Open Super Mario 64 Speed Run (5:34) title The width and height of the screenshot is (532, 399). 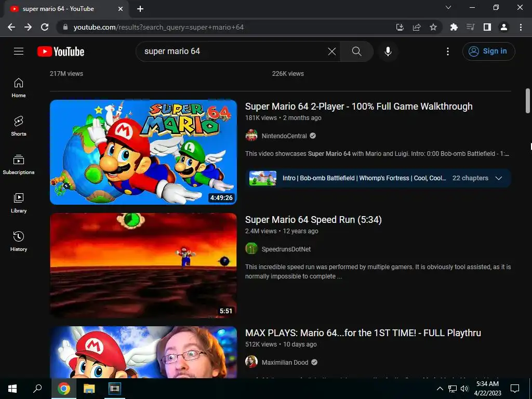click(313, 220)
